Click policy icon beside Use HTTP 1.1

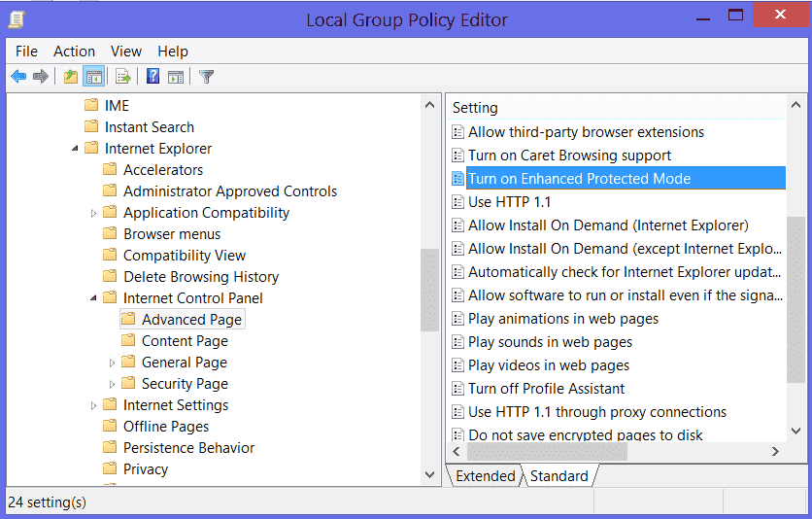[x=457, y=202]
